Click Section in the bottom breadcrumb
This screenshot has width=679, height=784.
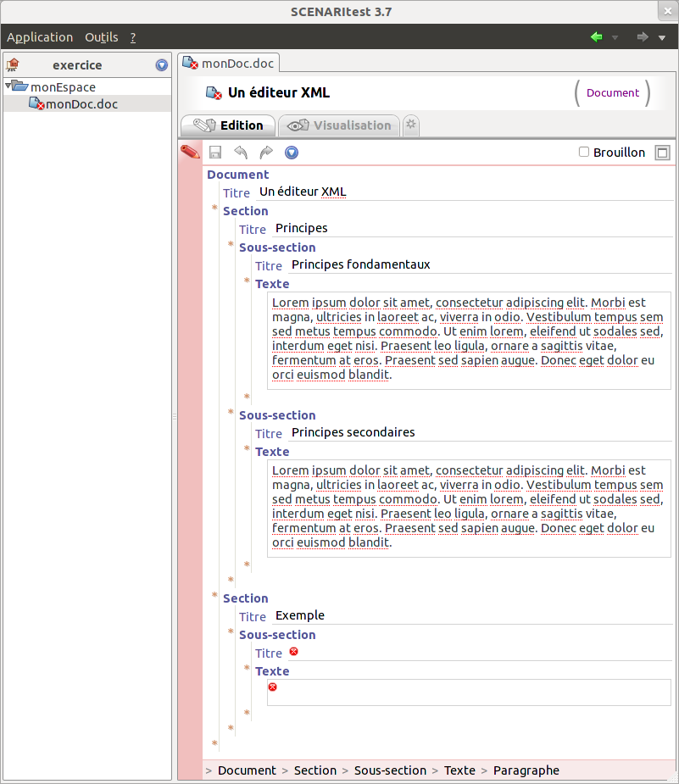point(315,770)
